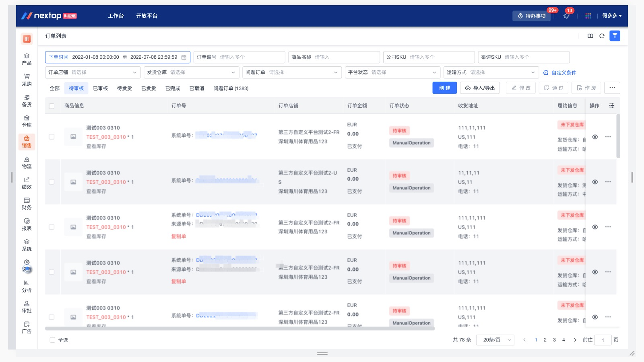Select the 销售 sales sidebar module
This screenshot has width=644, height=362.
(27, 142)
